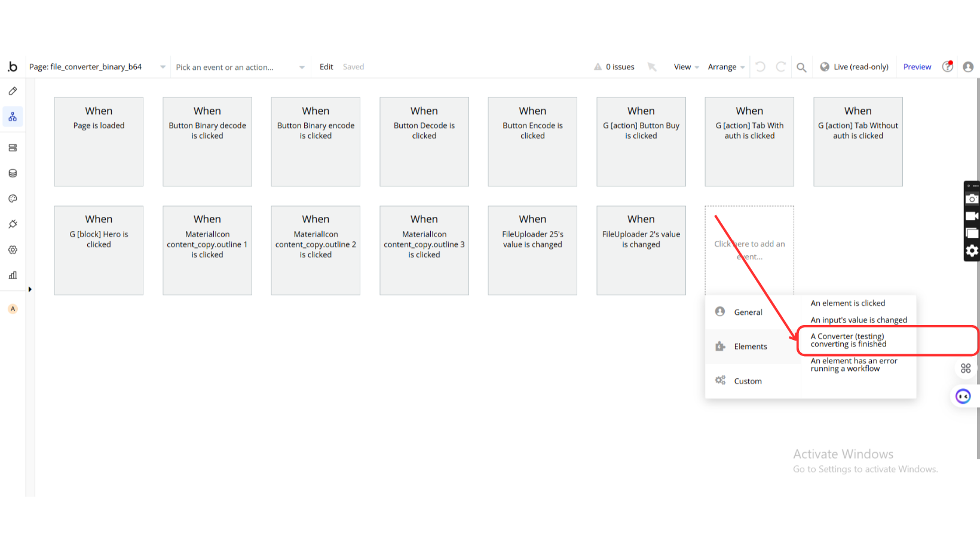980x552 pixels.
Task: Expand the left sidebar arrow
Action: point(30,290)
